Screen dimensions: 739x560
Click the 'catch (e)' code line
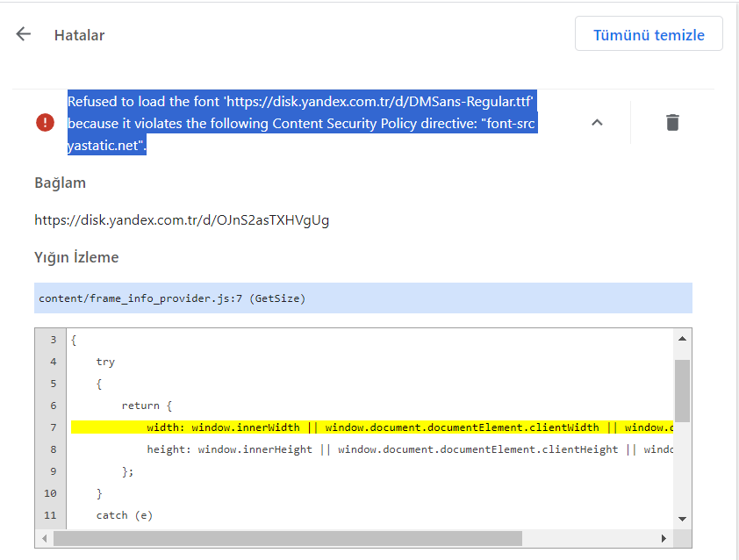pyautogui.click(x=125, y=515)
